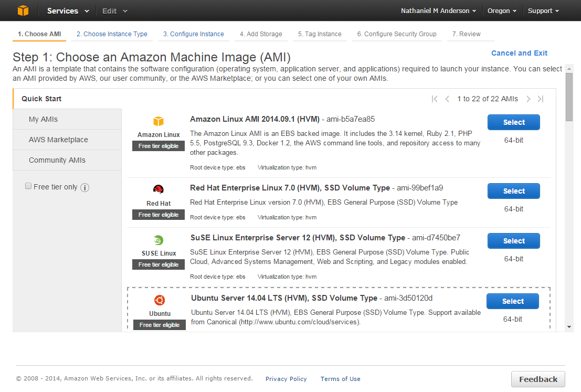Open the Edit dropdown menu

click(x=114, y=10)
